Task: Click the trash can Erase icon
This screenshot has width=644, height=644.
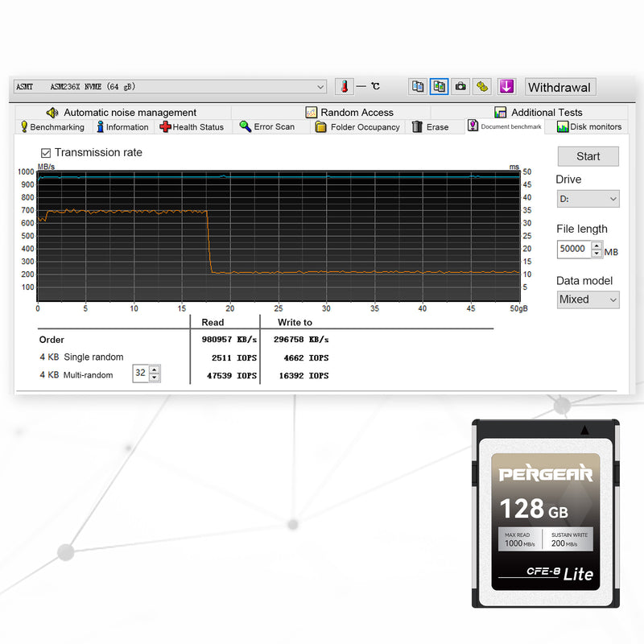Action: point(417,126)
